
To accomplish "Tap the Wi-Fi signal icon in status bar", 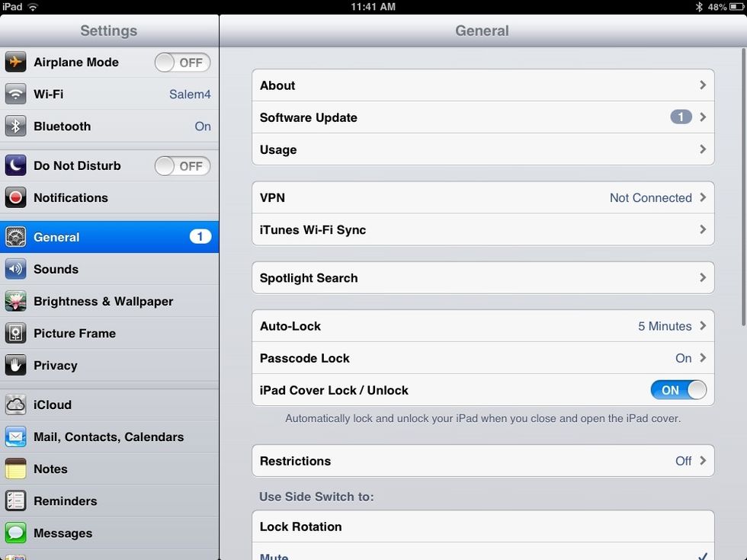I will pyautogui.click(x=33, y=7).
